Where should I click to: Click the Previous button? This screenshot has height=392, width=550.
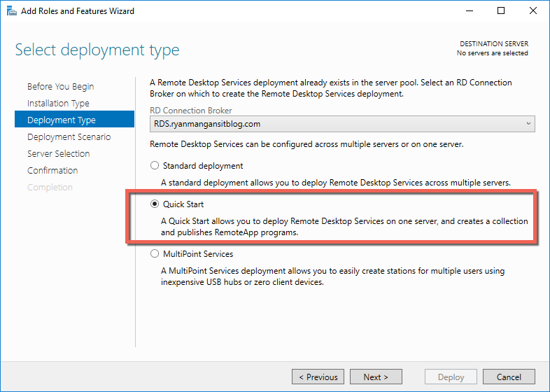click(318, 377)
